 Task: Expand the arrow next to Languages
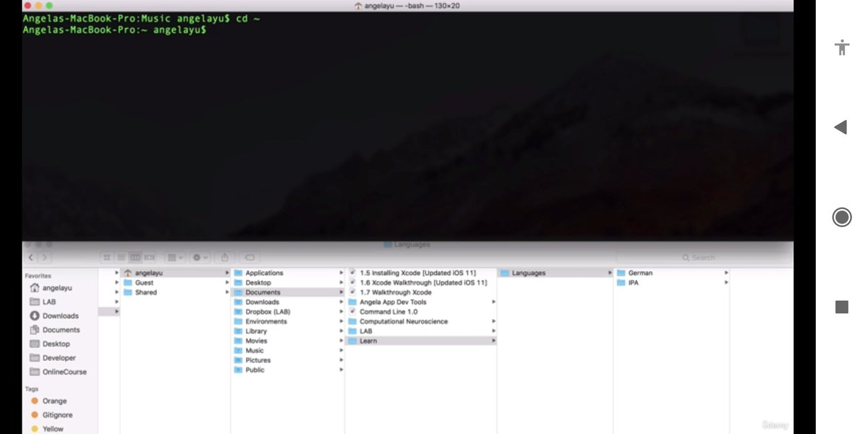[x=610, y=273]
